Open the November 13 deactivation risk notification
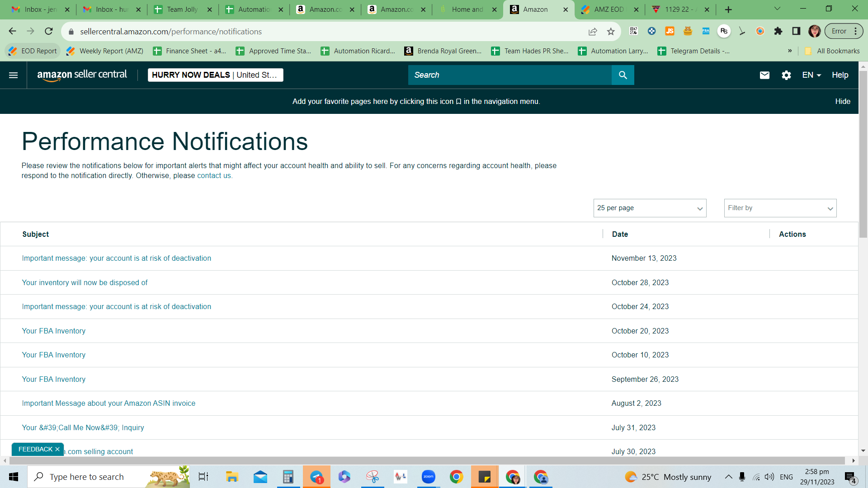Screen dimensions: 868x488 click(x=117, y=258)
